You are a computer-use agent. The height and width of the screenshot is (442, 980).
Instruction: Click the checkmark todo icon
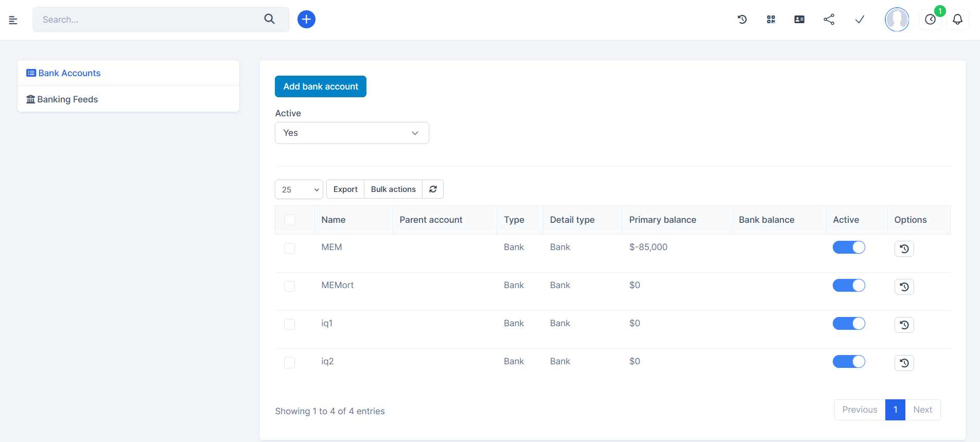pos(860,20)
